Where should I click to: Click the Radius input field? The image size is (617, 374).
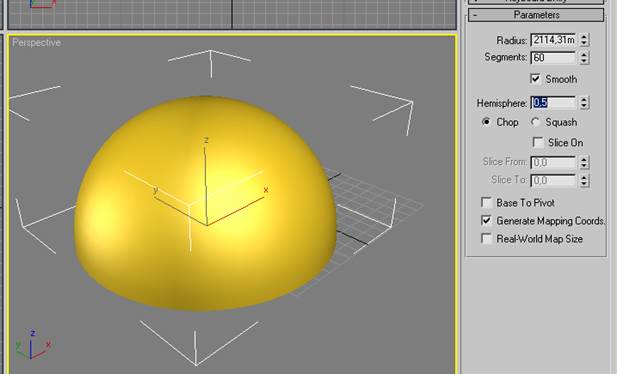(x=553, y=40)
